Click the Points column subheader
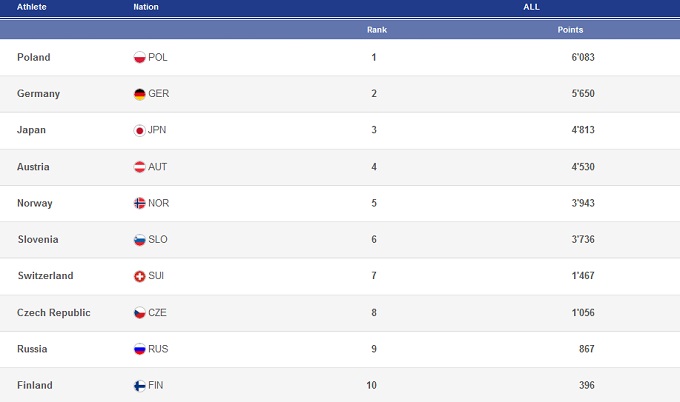The image size is (680, 402). click(x=570, y=30)
